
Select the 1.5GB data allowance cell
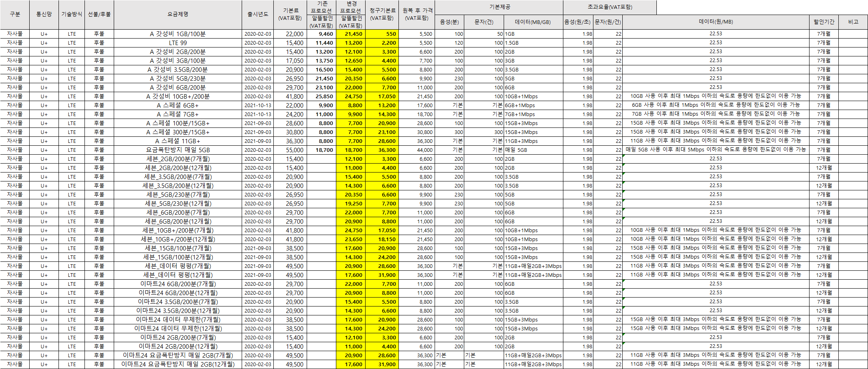click(x=533, y=43)
